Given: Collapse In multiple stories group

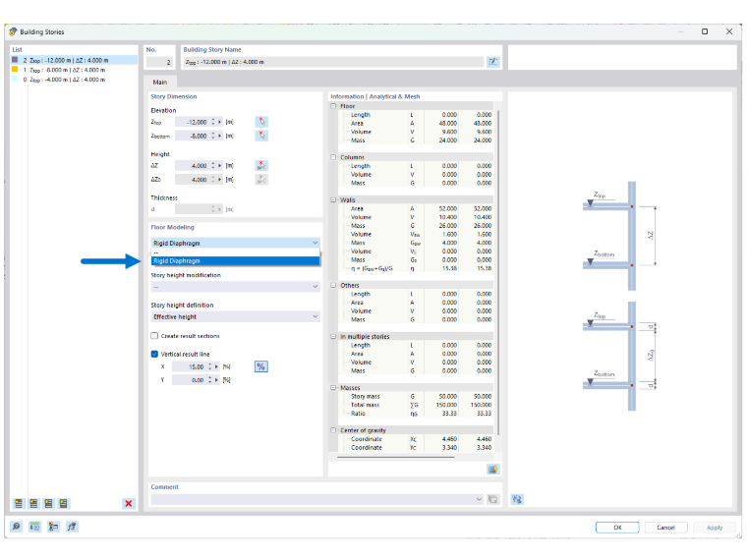Looking at the screenshot, I should pyautogui.click(x=333, y=336).
